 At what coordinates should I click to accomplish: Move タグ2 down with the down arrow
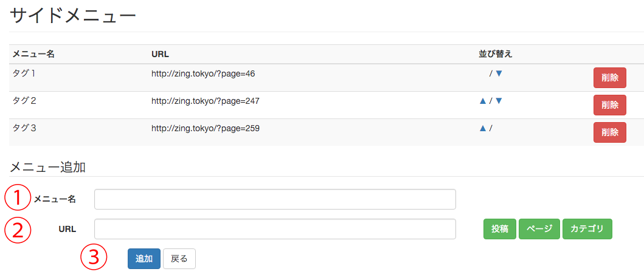pyautogui.click(x=499, y=101)
